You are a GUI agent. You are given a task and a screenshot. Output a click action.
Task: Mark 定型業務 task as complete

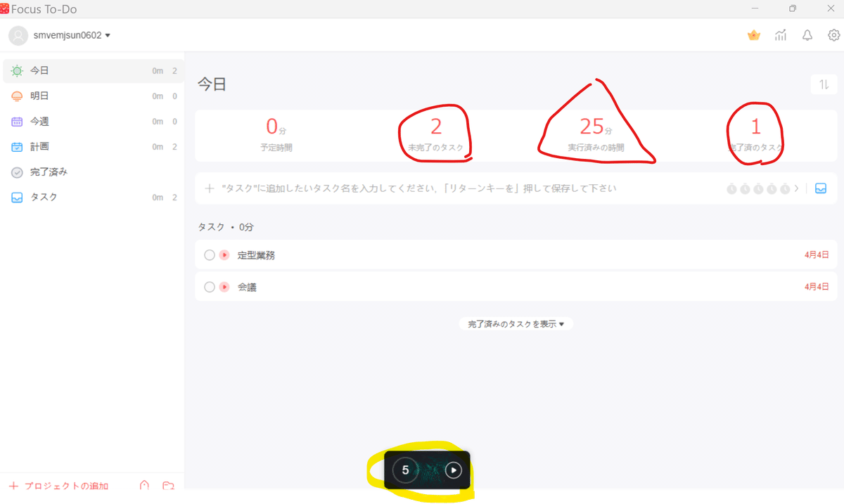pos(209,255)
